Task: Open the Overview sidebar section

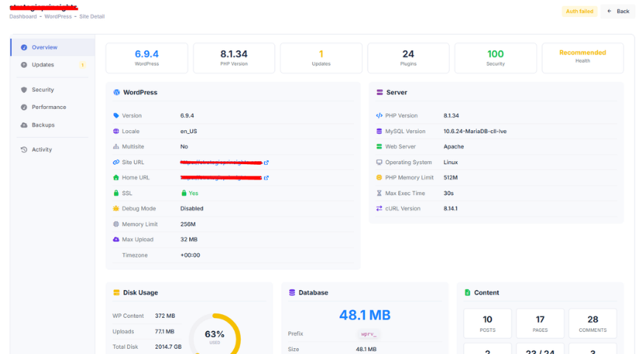Action: 53,47
